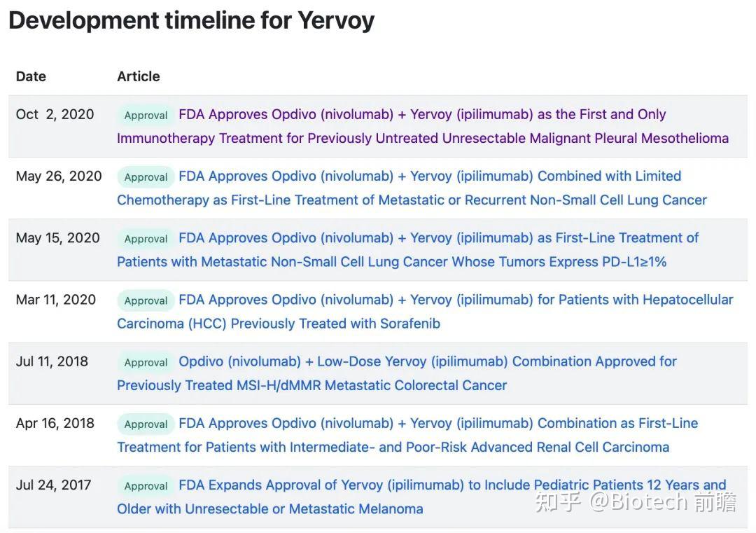Select the Oct 2, 2020 date cell
The width and height of the screenshot is (756, 533).
[55, 114]
